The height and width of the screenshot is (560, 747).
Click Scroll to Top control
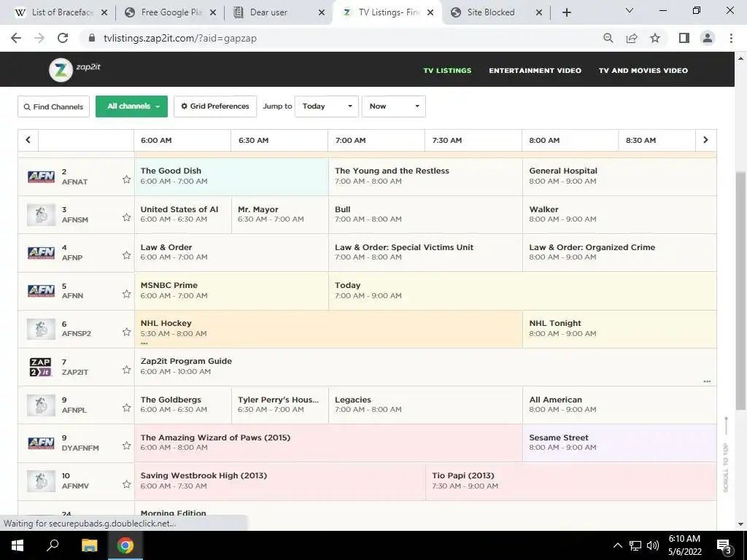click(x=726, y=455)
